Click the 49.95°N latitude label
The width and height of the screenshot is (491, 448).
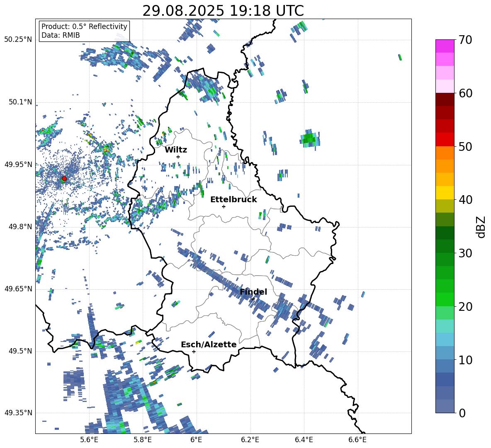pos(18,164)
